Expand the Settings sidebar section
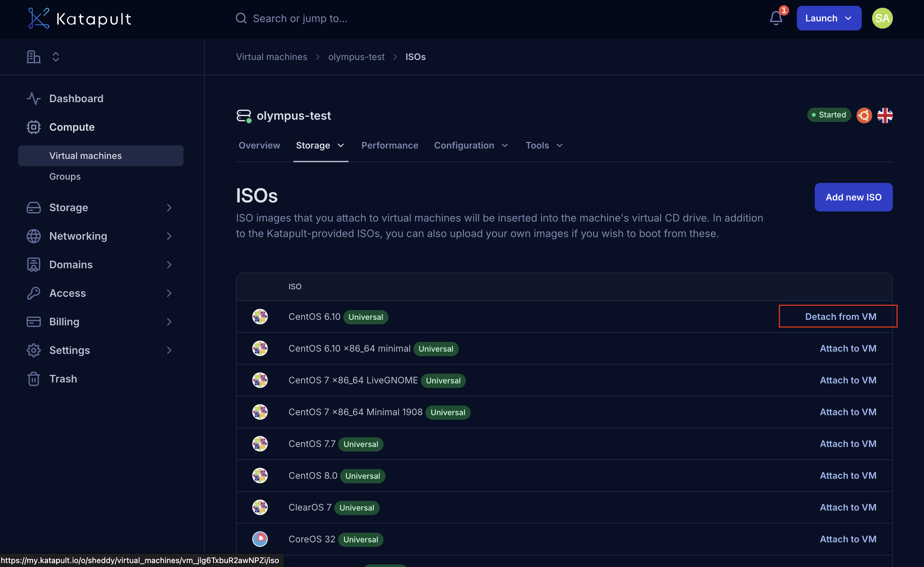 pyautogui.click(x=169, y=350)
